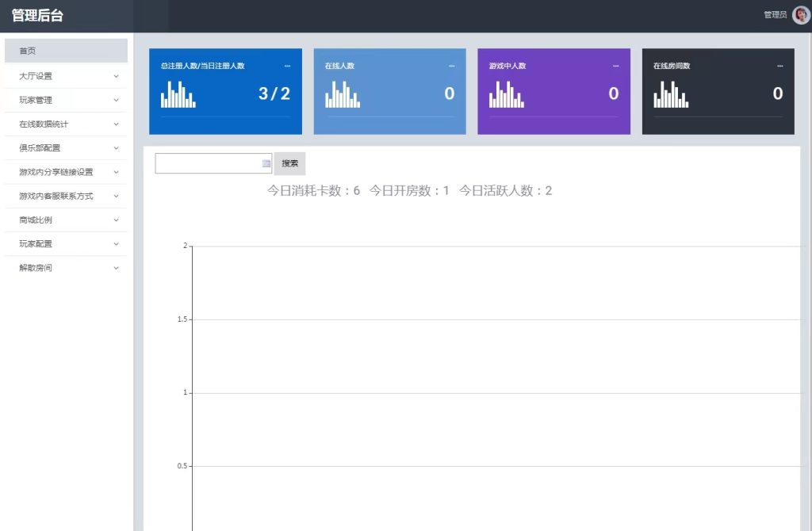Open the 游戏内分享链接设置 sidebar menu
812x531 pixels.
(x=66, y=172)
